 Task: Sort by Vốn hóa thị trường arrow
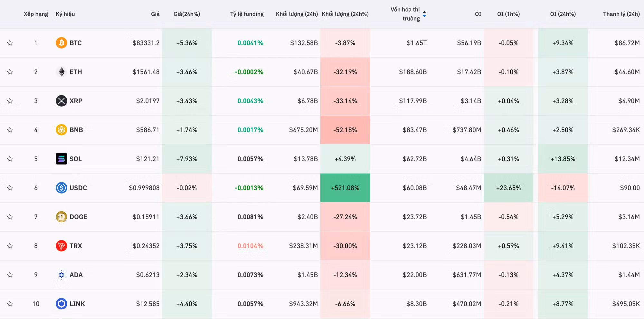424,14
